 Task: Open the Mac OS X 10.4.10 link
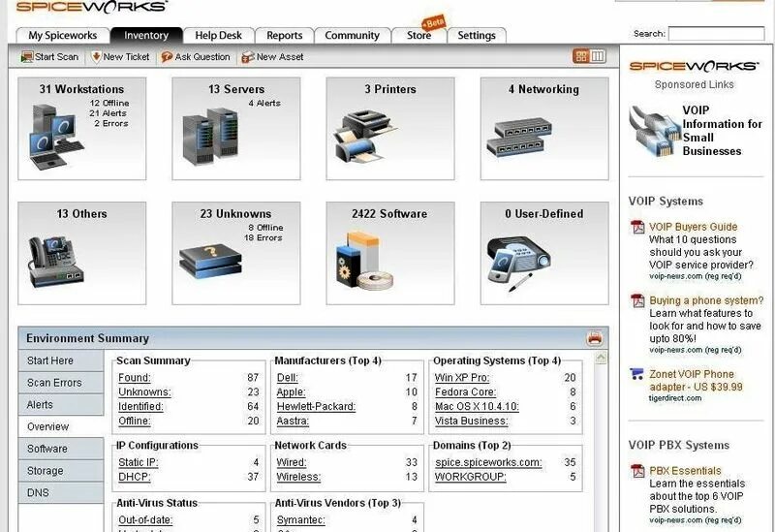click(x=477, y=406)
